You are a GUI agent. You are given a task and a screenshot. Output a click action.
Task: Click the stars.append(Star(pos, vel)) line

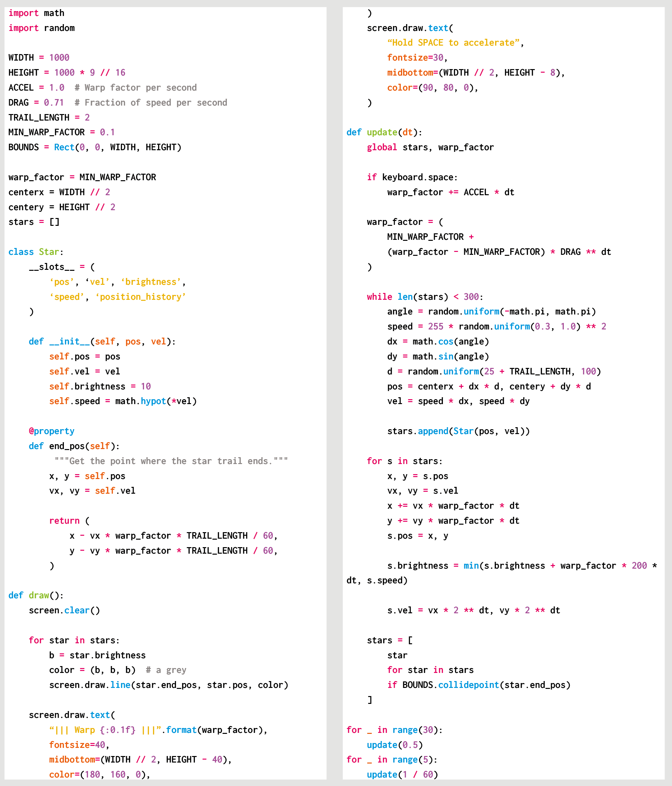tap(458, 431)
